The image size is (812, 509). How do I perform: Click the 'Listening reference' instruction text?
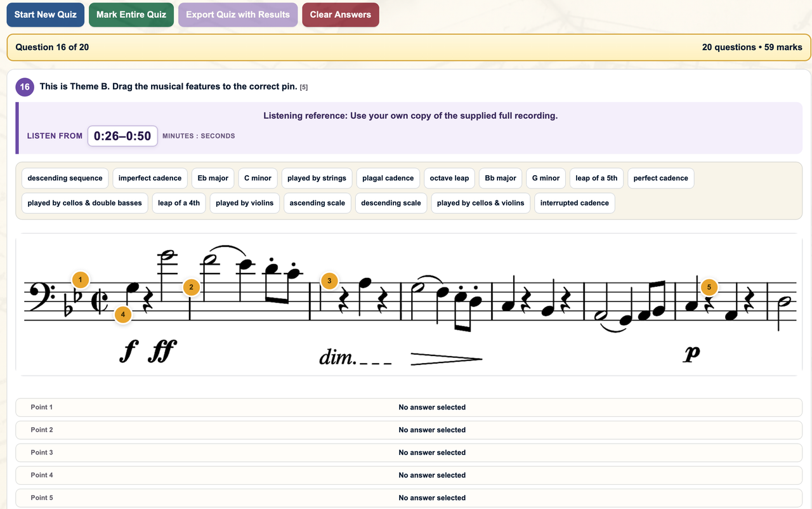pos(410,116)
